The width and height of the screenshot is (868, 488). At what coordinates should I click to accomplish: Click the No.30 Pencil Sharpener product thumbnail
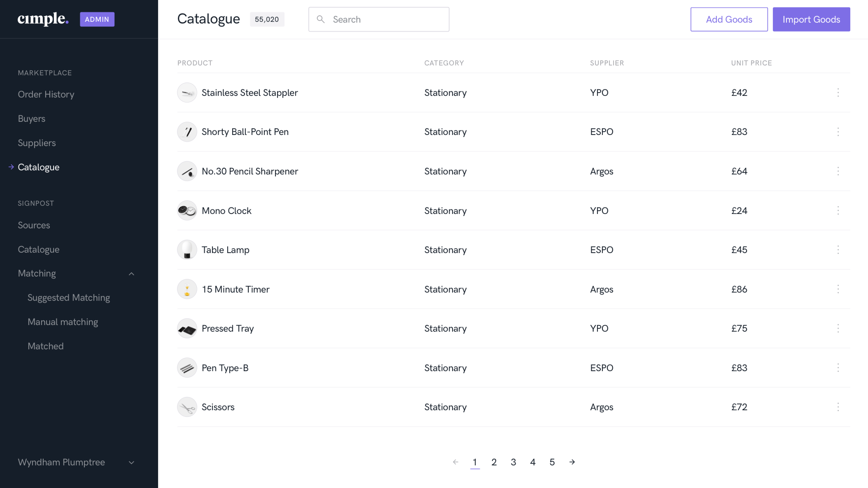pyautogui.click(x=187, y=171)
